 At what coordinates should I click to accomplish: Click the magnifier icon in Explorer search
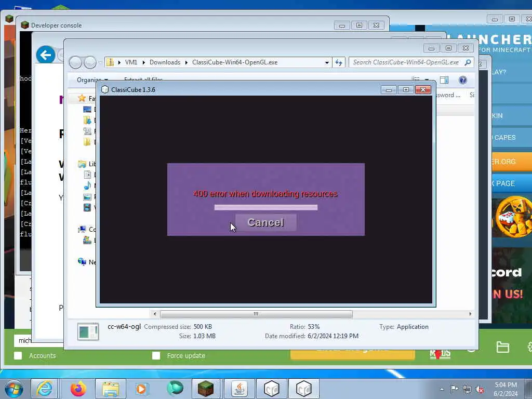[x=468, y=62]
